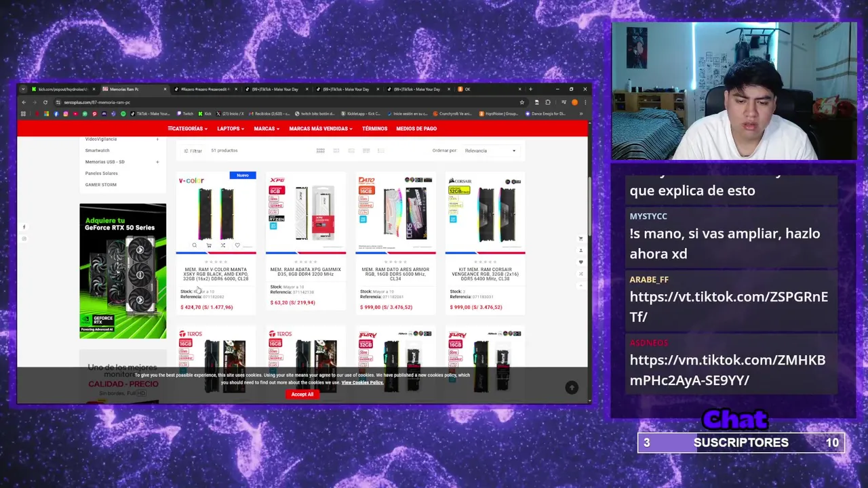This screenshot has height=488, width=868.
Task: Quick view the V-Color RAM with magnifier
Action: [x=195, y=245]
